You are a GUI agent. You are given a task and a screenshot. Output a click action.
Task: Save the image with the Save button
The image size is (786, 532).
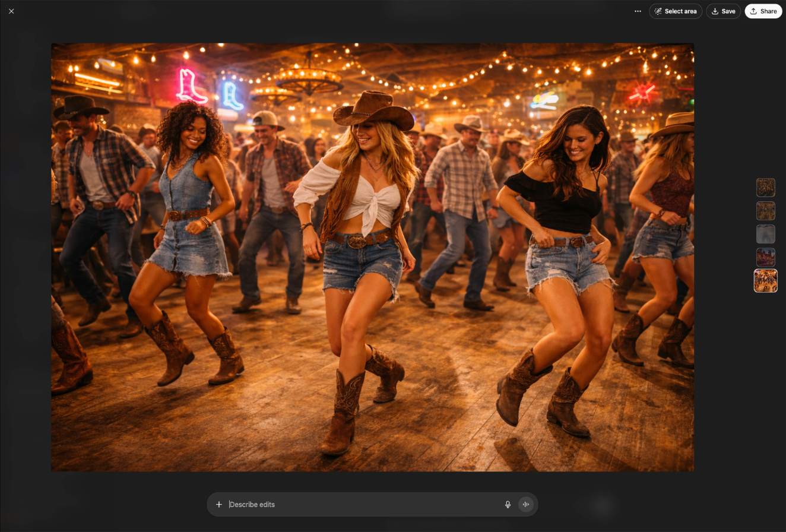coord(723,11)
